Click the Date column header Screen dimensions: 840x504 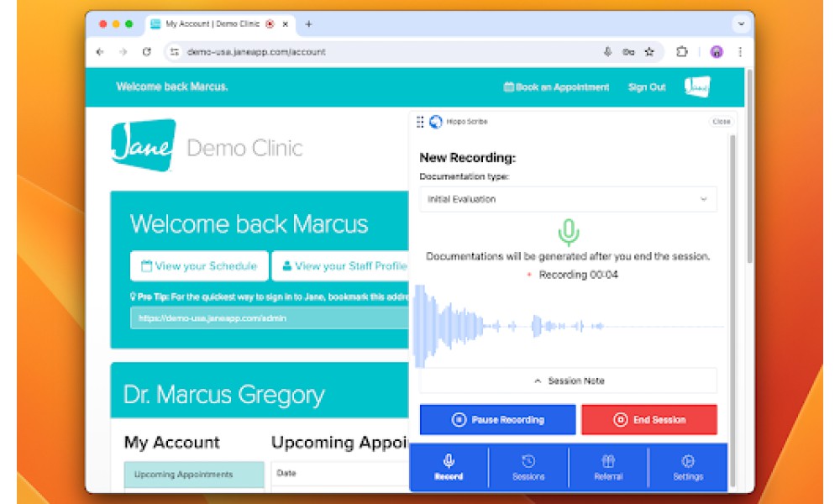coord(286,474)
